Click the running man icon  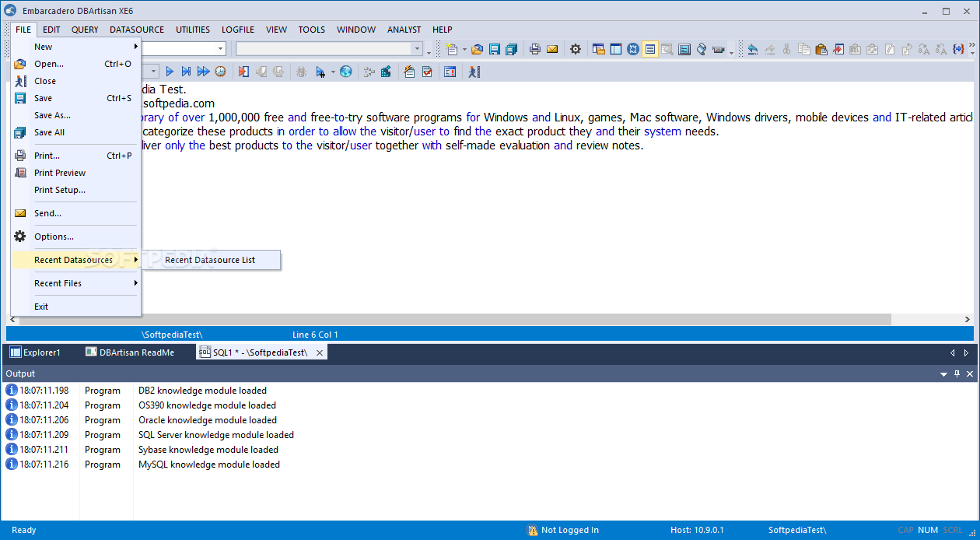pos(474,72)
